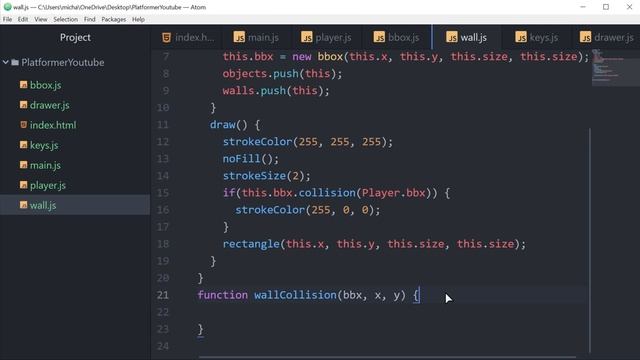Open player.js in the tree view
Screen dimensions: 640x360
point(75,185)
